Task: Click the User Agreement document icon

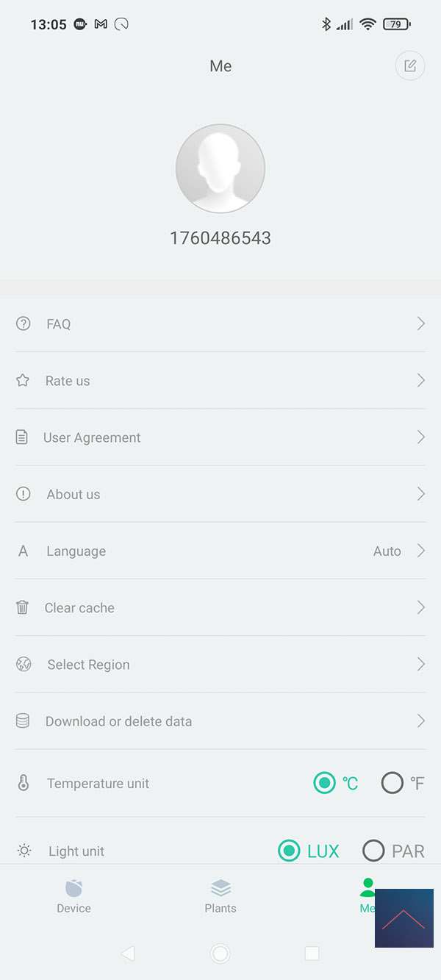Action: pyautogui.click(x=22, y=437)
